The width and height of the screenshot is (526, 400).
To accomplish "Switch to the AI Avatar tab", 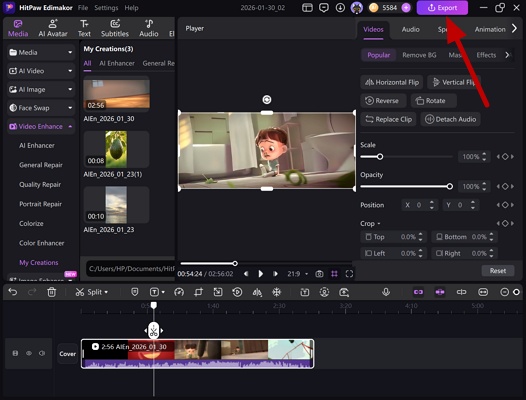I will pyautogui.click(x=53, y=28).
